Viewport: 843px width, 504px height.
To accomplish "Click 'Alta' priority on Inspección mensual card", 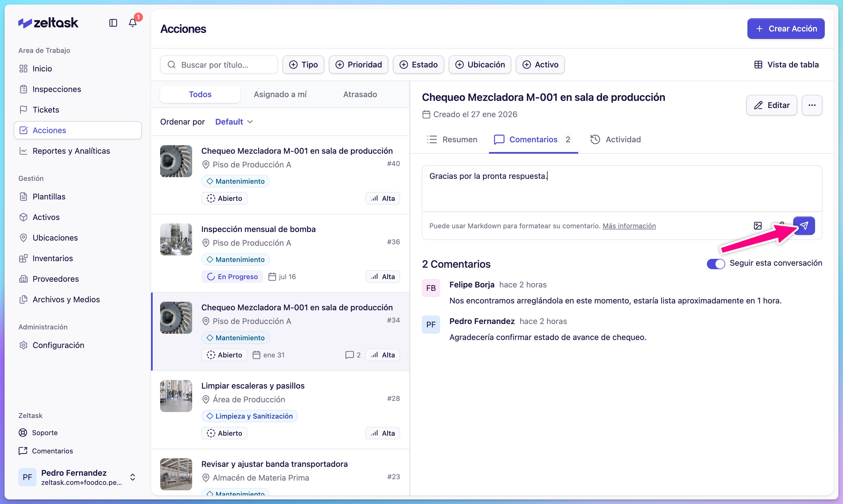I will [x=382, y=277].
